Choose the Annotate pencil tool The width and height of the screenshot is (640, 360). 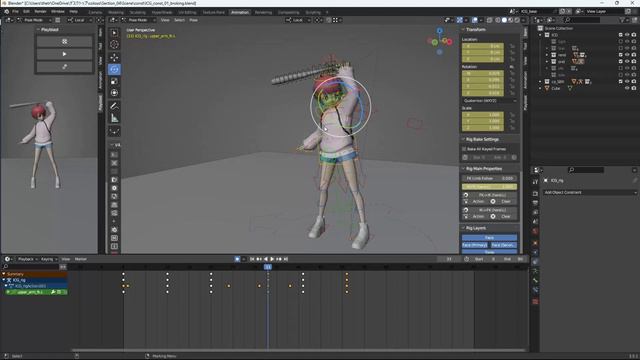(114, 106)
